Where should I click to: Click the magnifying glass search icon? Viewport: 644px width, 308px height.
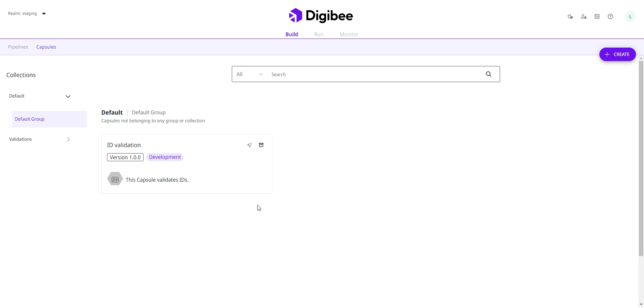click(488, 74)
